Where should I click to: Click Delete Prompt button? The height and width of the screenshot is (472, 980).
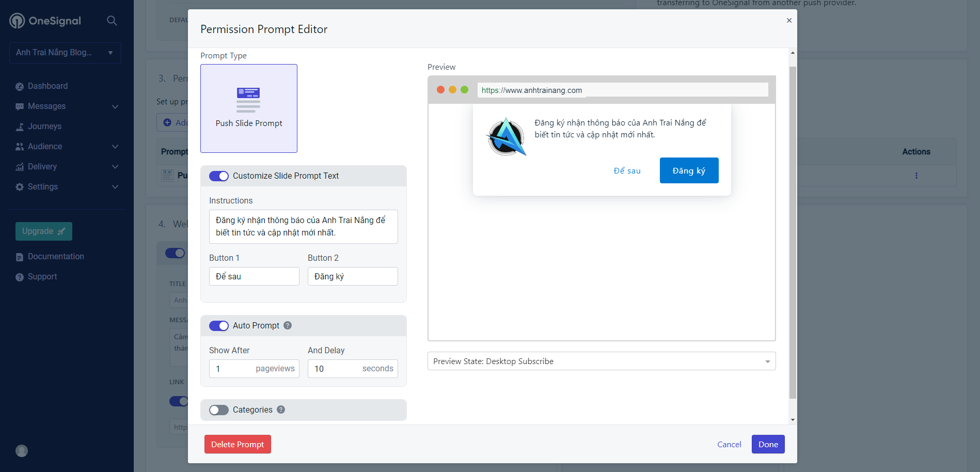(x=238, y=444)
